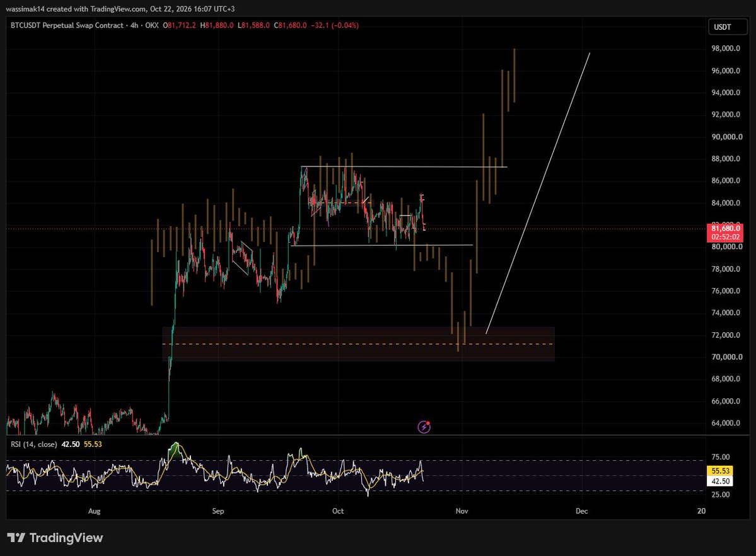Click the 70,000.0 price axis label
The width and height of the screenshot is (756, 556).
[727, 357]
